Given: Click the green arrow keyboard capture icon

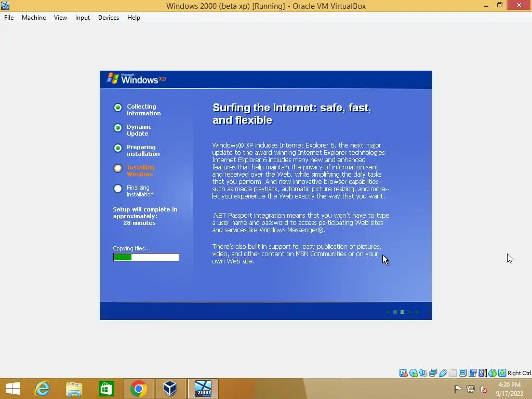Looking at the screenshot, I should click(x=502, y=373).
